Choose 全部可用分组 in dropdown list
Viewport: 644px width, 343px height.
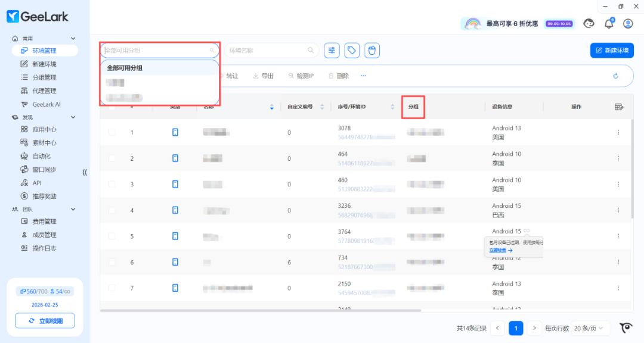pos(160,68)
